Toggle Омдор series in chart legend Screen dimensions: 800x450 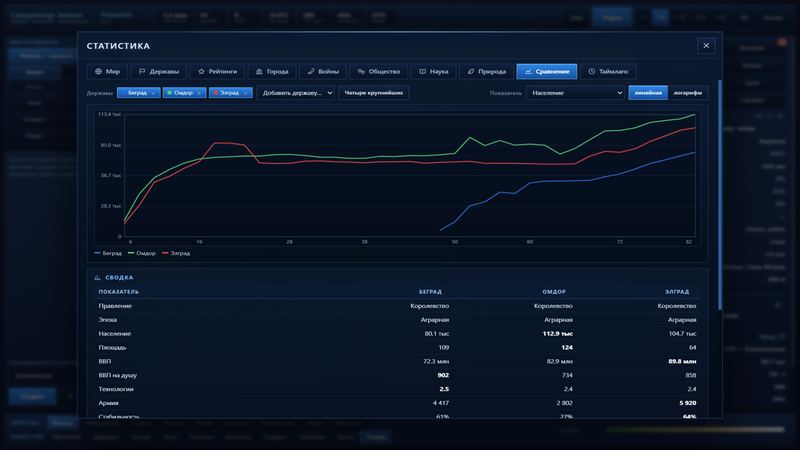[x=142, y=253]
